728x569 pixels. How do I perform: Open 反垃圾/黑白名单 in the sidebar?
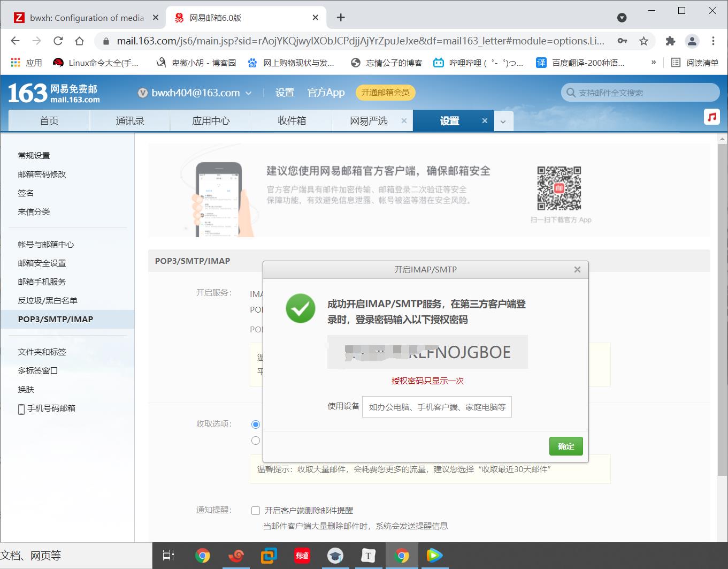pos(48,300)
